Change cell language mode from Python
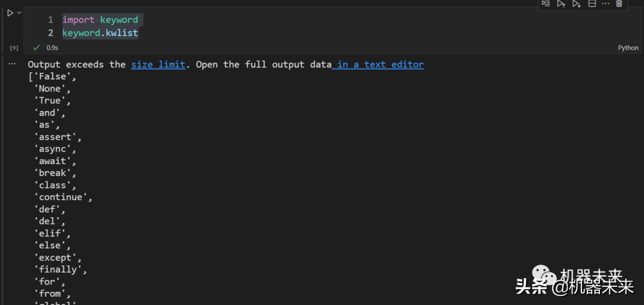644x305 pixels. click(x=628, y=48)
